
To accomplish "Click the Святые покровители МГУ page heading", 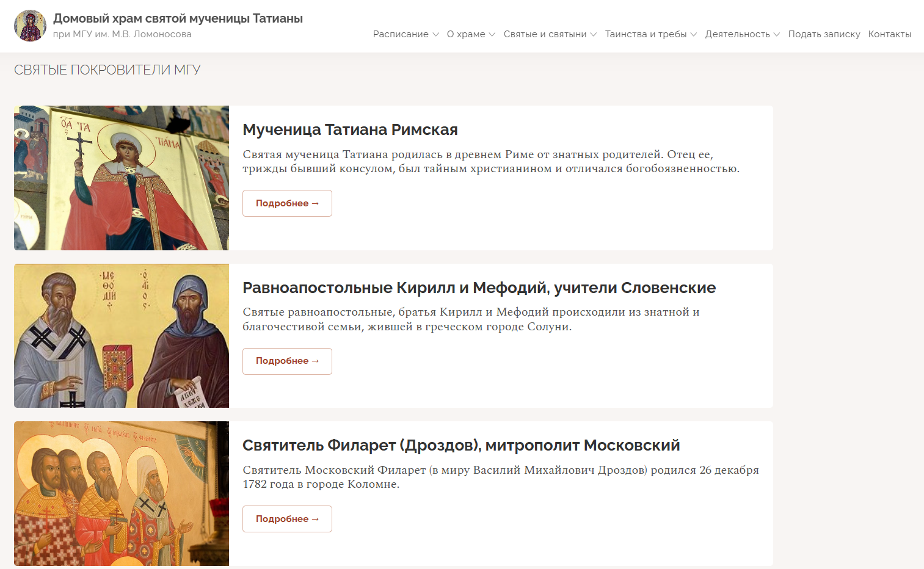I will (x=107, y=70).
